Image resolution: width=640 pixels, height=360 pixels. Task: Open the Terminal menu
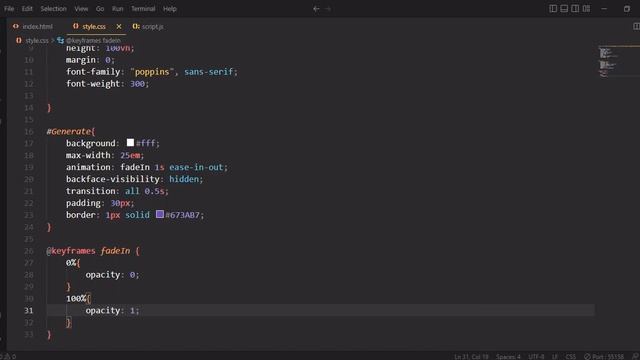(143, 9)
